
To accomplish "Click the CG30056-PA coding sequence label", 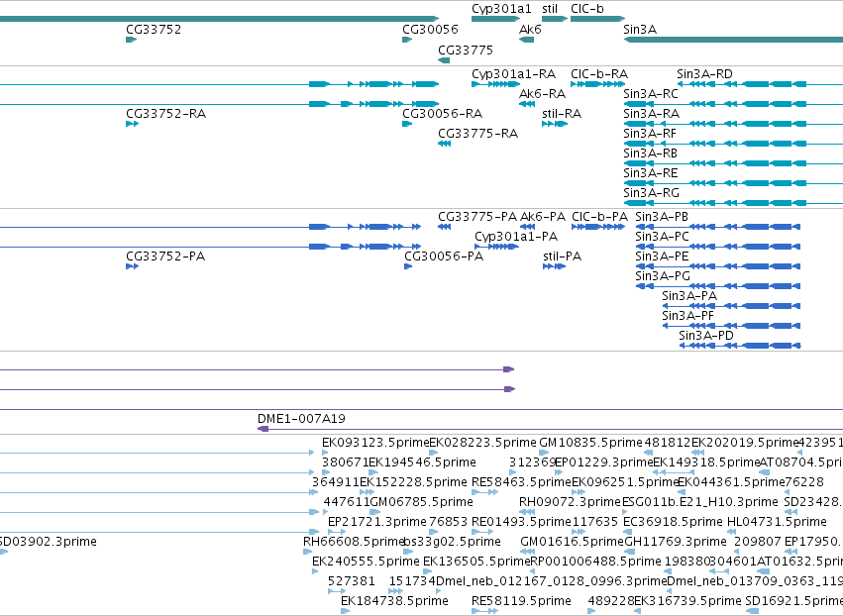I will click(444, 257).
